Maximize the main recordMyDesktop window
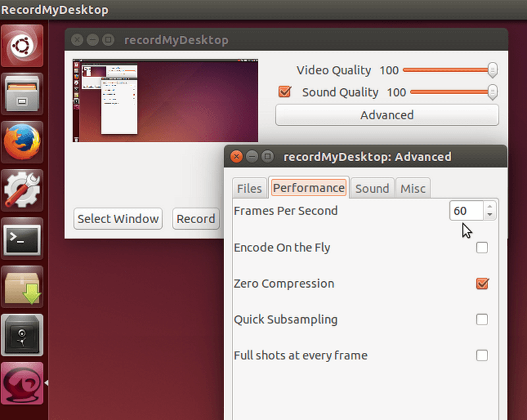 tap(108, 40)
